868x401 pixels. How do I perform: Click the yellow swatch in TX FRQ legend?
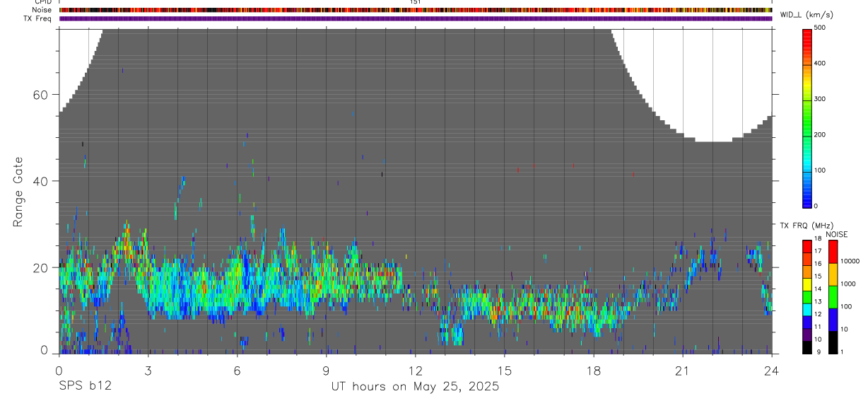807,284
